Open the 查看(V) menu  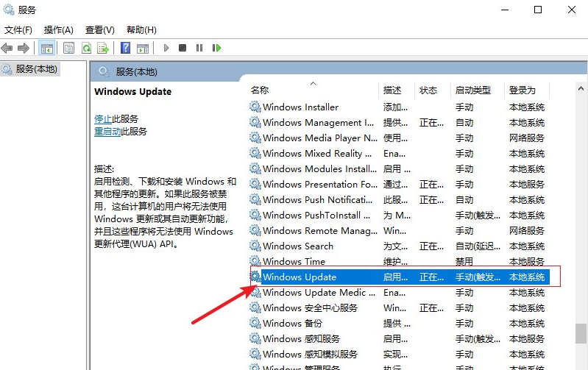(x=100, y=30)
